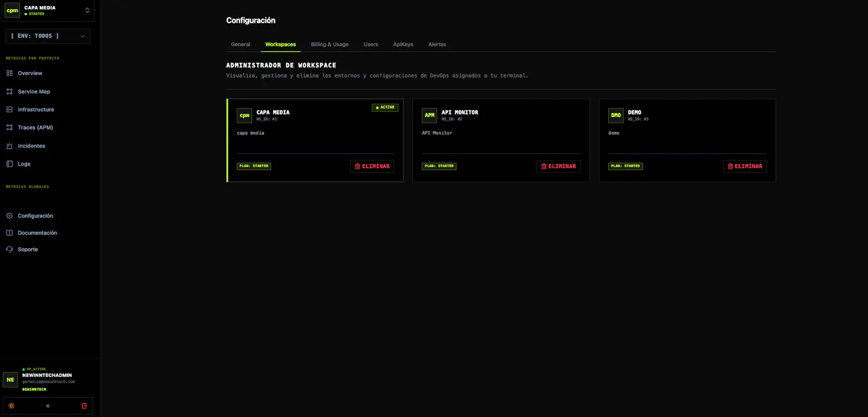868x417 pixels.
Task: Click the gerencia@newinntech.com email
Action: point(48,382)
